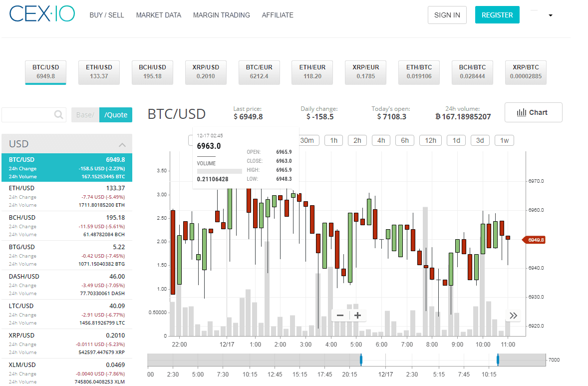Click the 24h volume value 167.18985207
Image resolution: width=588 pixels, height=386 pixels.
pyautogui.click(x=463, y=117)
